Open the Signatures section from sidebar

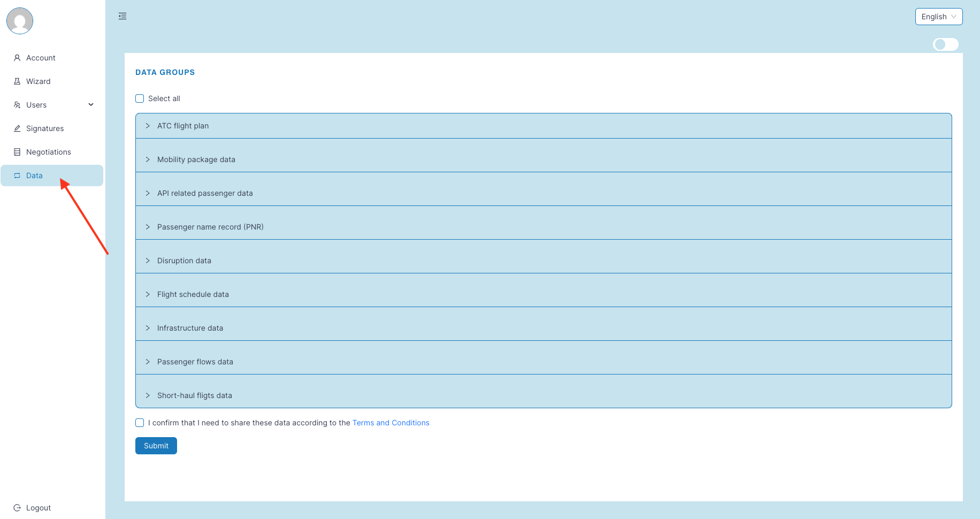tap(45, 128)
